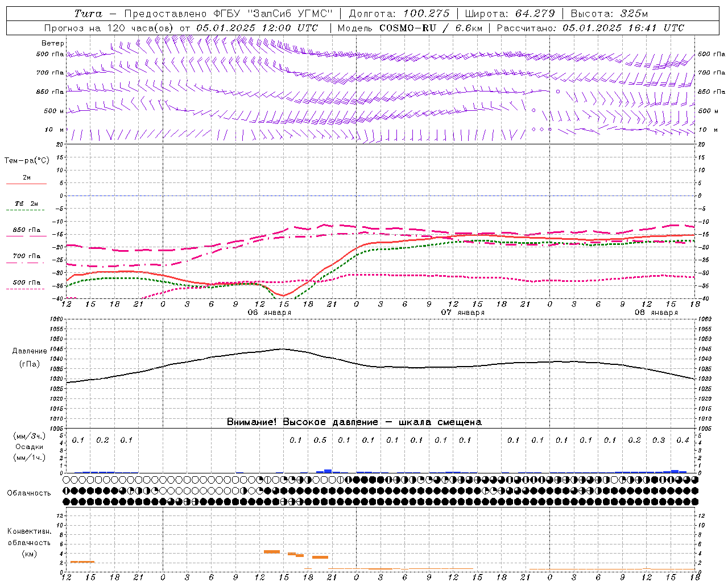Click the "07 января" date label
Screen dimensions: 728x582
[463, 313]
